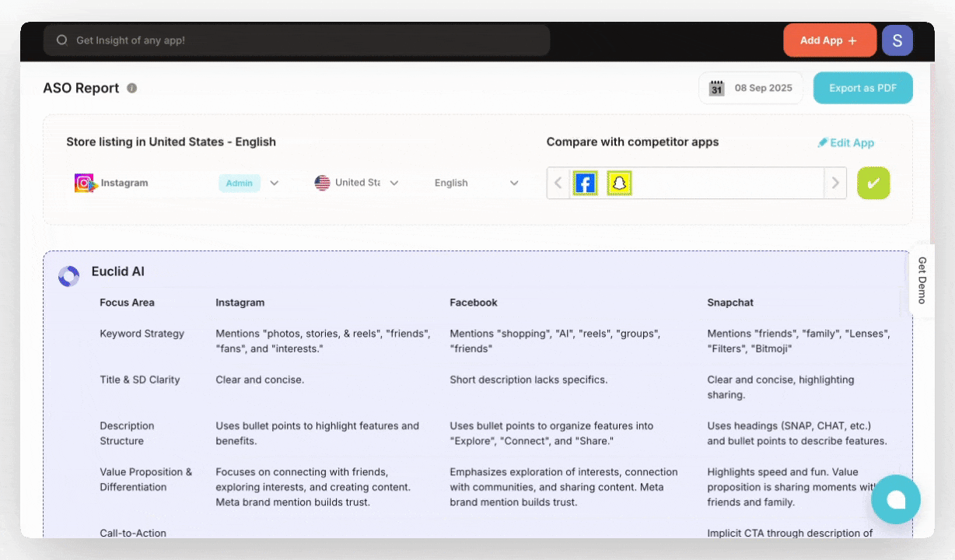Open the United States country dropdown
Image resolution: width=955 pixels, height=560 pixels.
pos(394,184)
